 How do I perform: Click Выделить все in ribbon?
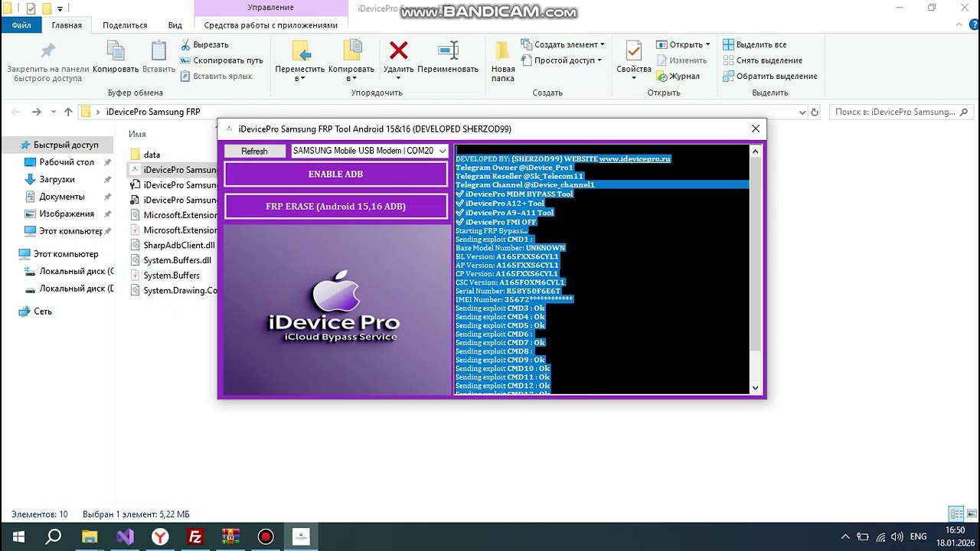click(755, 44)
